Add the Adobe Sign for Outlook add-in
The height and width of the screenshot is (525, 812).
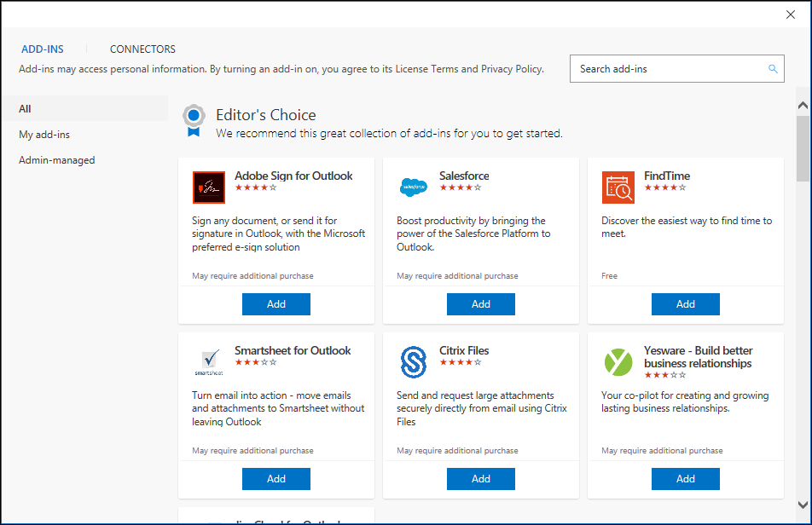(x=276, y=304)
